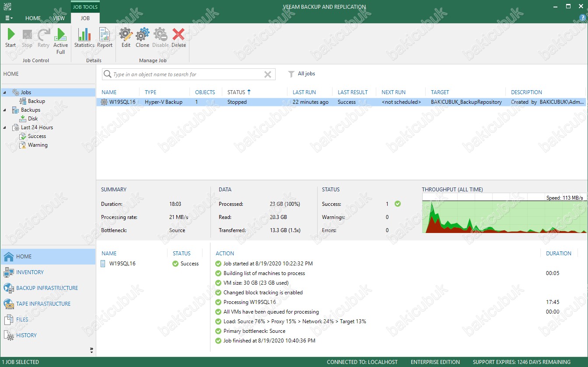Click the Retry job icon

tap(43, 38)
